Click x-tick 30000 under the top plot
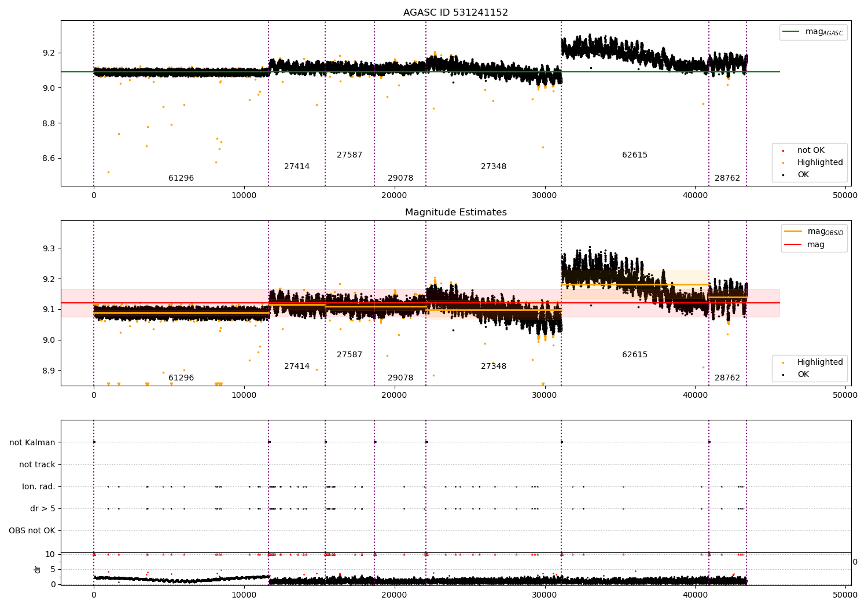Screen dimensions: 868x608 coord(545,195)
